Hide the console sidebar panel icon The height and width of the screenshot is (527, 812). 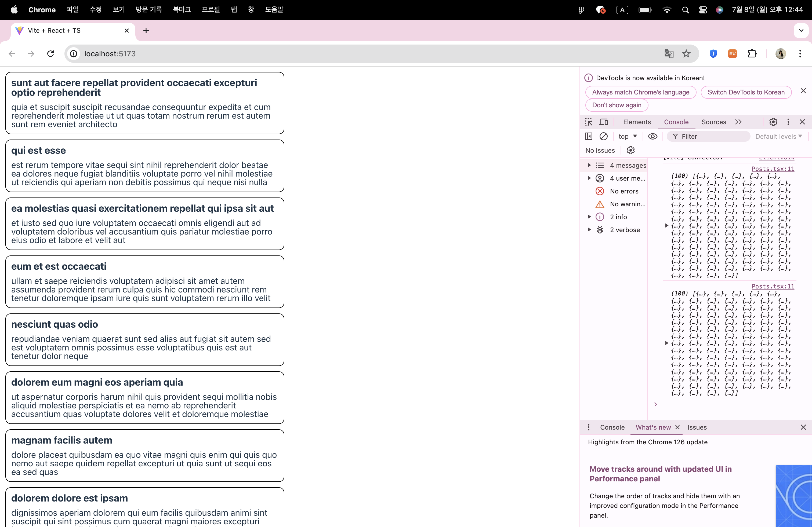(589, 136)
